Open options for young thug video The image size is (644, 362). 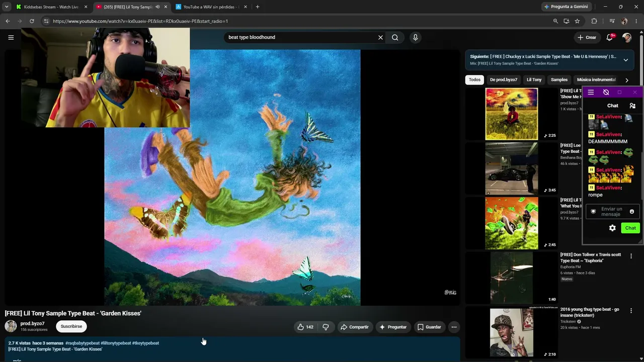click(x=631, y=311)
